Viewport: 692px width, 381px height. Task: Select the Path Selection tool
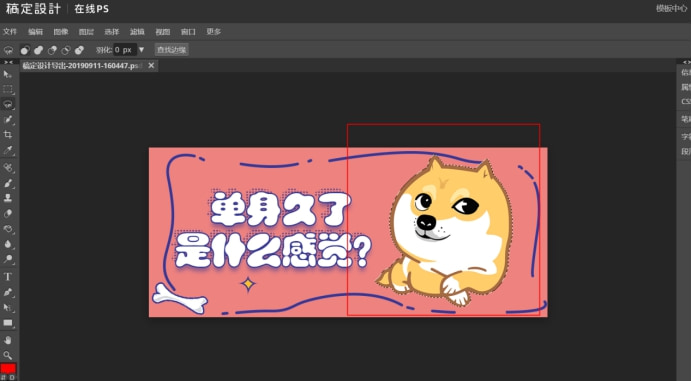(8, 307)
